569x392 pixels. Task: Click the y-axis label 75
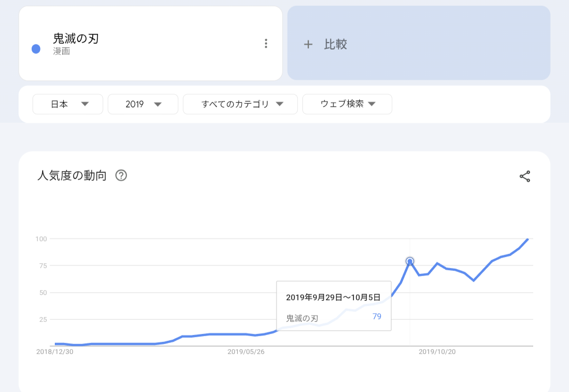point(43,266)
